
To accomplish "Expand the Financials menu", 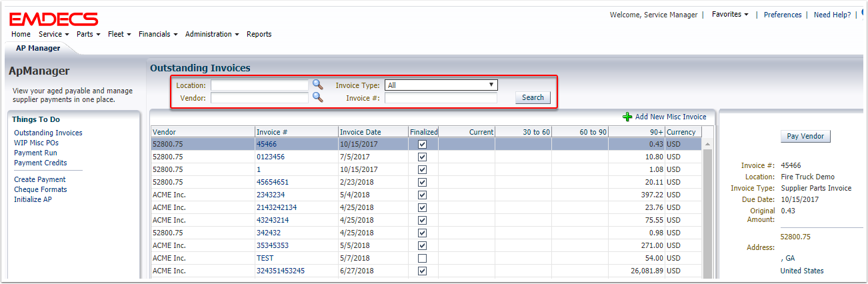I will pyautogui.click(x=158, y=34).
